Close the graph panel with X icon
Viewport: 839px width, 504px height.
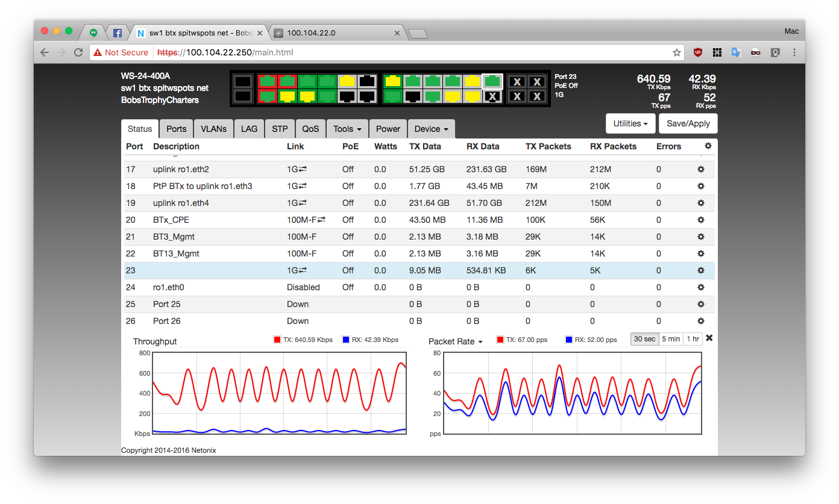[709, 338]
